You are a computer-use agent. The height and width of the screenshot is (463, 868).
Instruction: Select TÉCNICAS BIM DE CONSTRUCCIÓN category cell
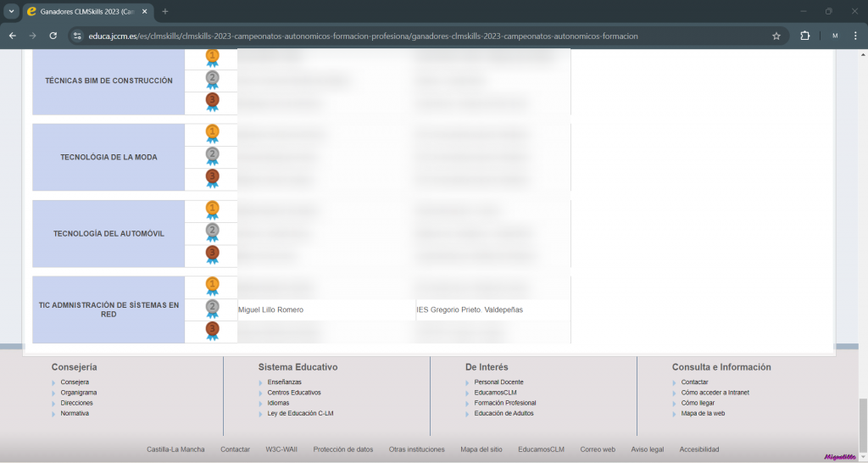click(108, 81)
